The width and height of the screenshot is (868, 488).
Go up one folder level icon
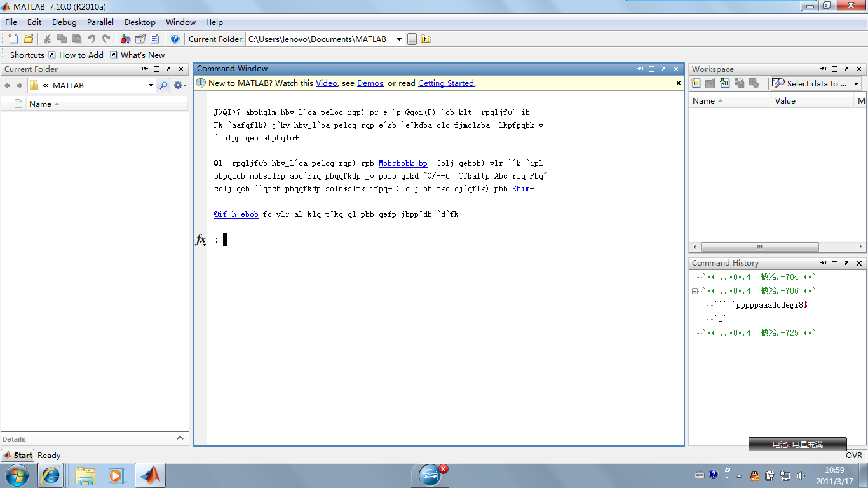[x=426, y=39]
